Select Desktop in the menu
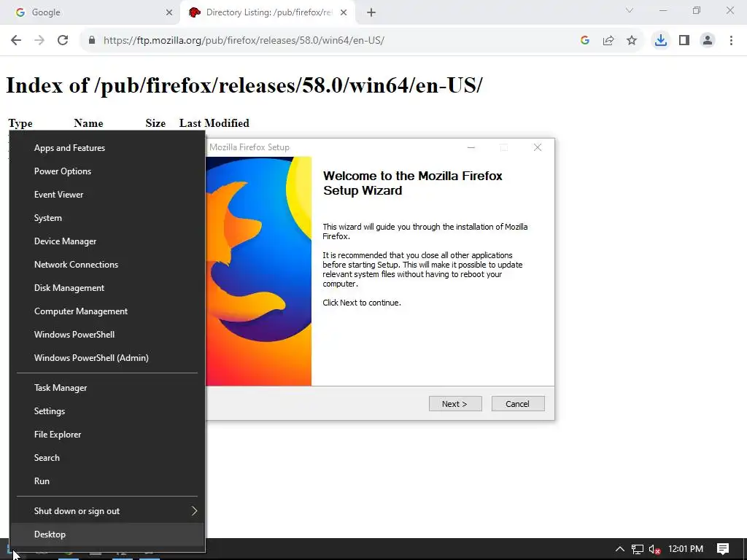 click(x=108, y=534)
